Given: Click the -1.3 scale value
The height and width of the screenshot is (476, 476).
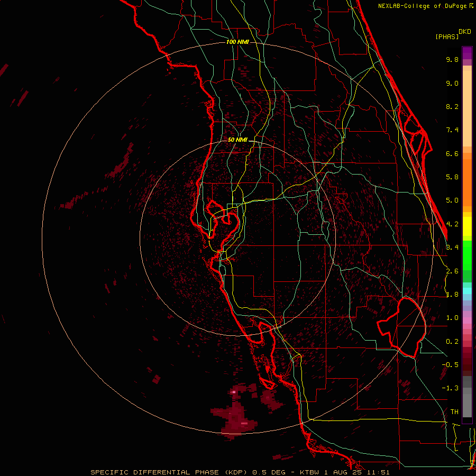Looking at the screenshot, I should [x=450, y=388].
